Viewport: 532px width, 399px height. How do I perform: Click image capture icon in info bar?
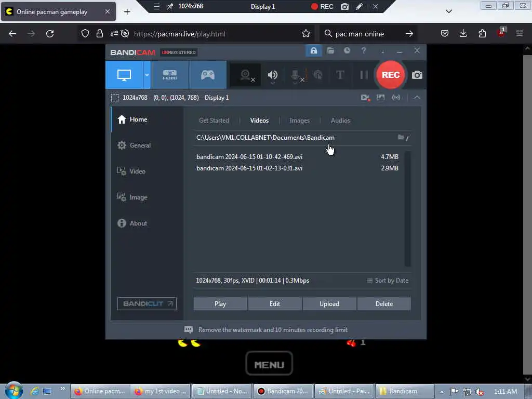pyautogui.click(x=381, y=98)
